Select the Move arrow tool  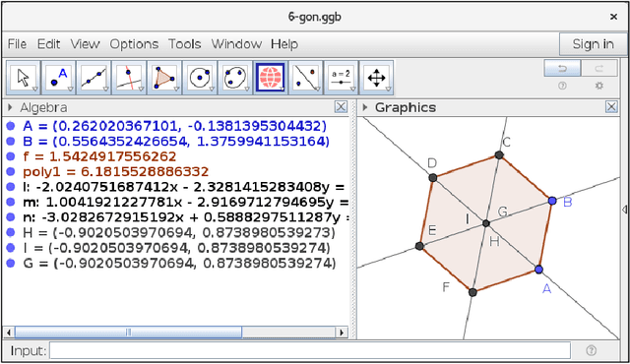(24, 78)
